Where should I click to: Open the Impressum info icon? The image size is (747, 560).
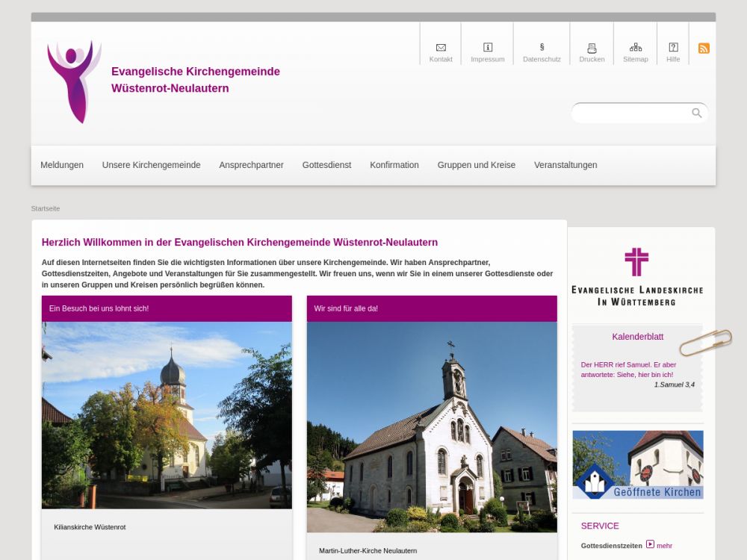pyautogui.click(x=488, y=48)
